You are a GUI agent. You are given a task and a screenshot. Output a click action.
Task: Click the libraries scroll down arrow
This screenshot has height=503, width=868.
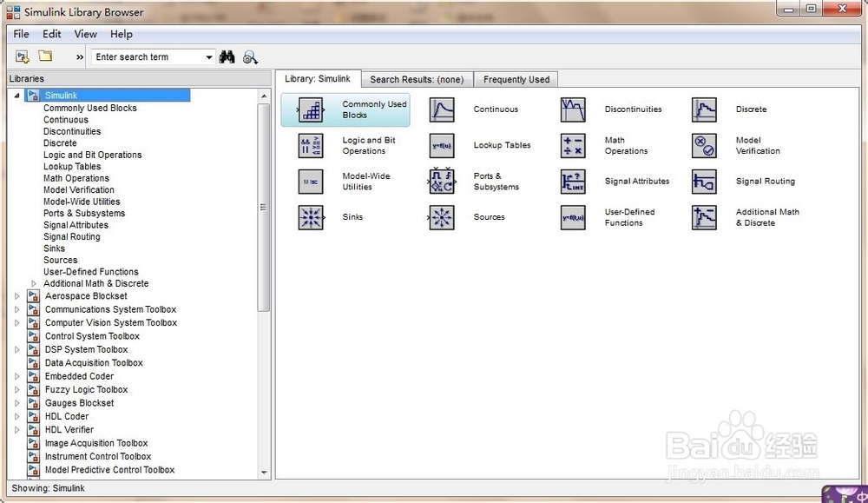(264, 473)
